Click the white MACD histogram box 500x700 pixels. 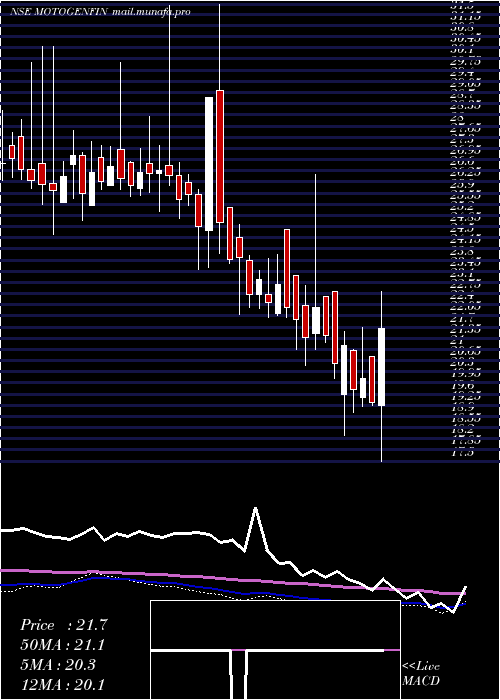275,650
